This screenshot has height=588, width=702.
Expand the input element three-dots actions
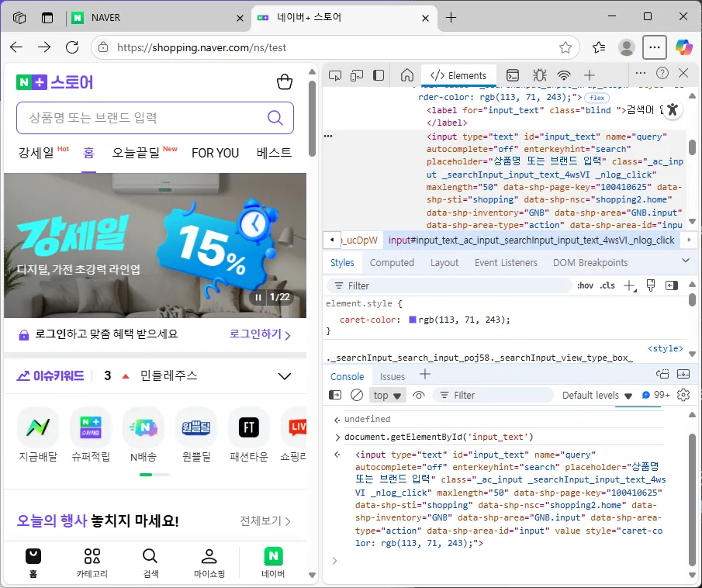[328, 136]
